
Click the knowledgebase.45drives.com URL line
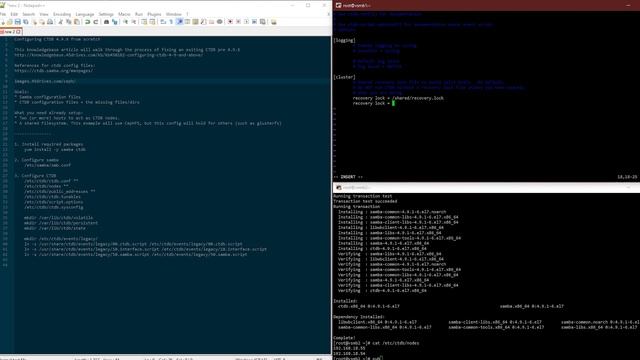(109, 55)
